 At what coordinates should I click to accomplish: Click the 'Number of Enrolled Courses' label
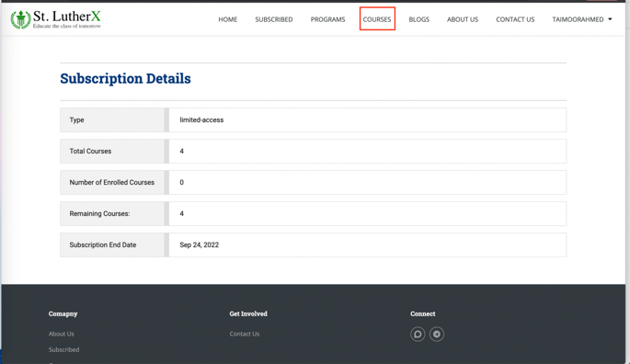111,182
